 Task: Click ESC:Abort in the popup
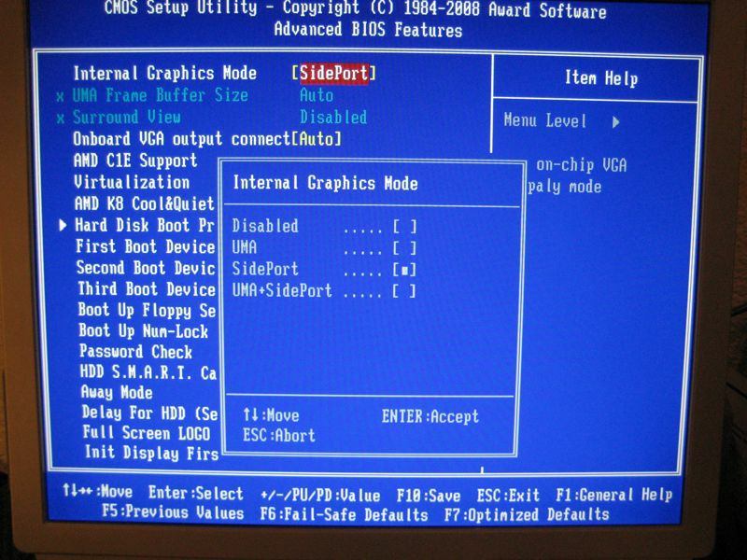(279, 435)
